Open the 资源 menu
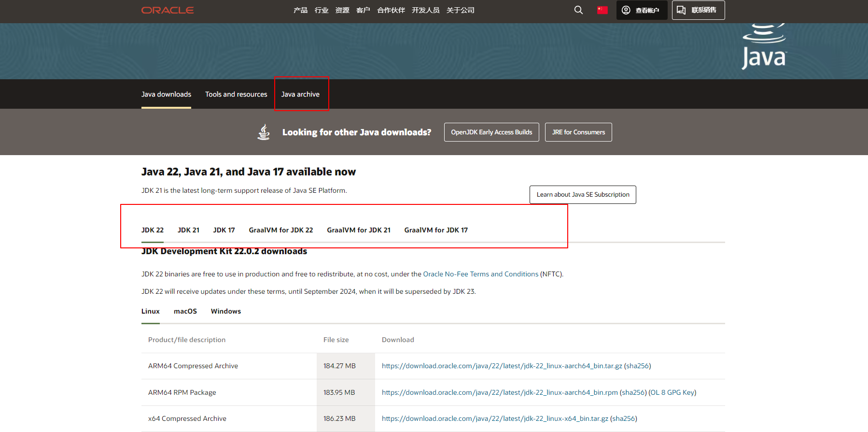Image resolution: width=868 pixels, height=432 pixels. (342, 10)
